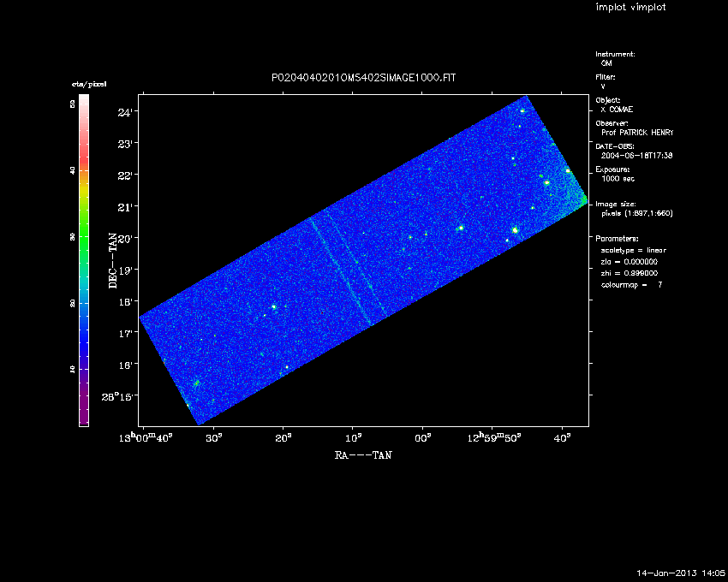Click the declination tick label 24'
728x582 pixels.
(125, 112)
